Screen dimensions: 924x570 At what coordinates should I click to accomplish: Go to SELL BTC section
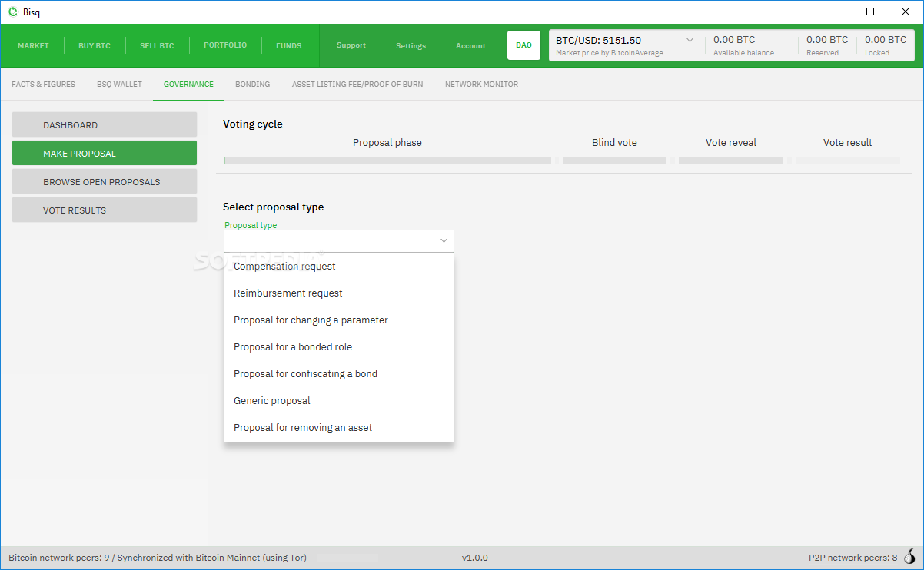coord(157,45)
